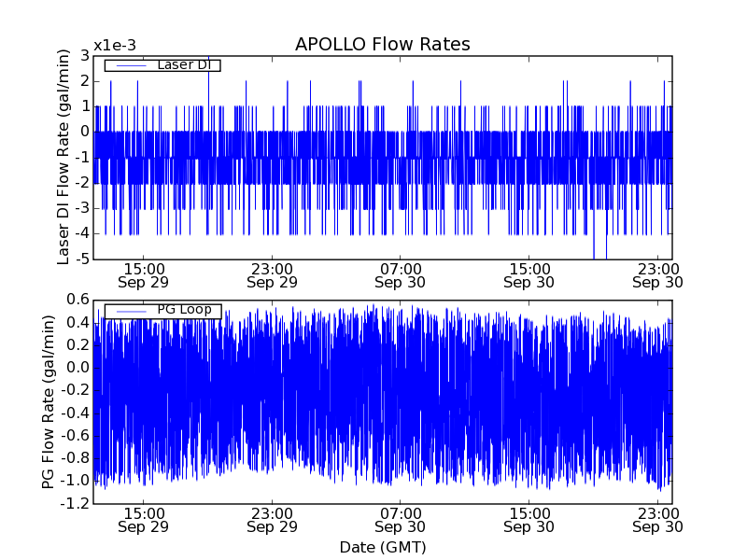Image resolution: width=747 pixels, height=560 pixels.
Task: Click the -5 y-axis tick on top plot
Action: (x=82, y=259)
